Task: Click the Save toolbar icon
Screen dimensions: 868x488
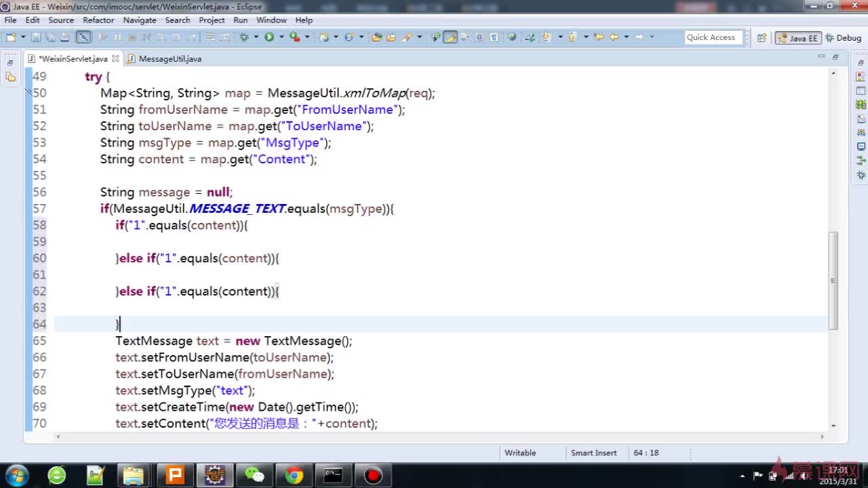Action: click(x=36, y=37)
